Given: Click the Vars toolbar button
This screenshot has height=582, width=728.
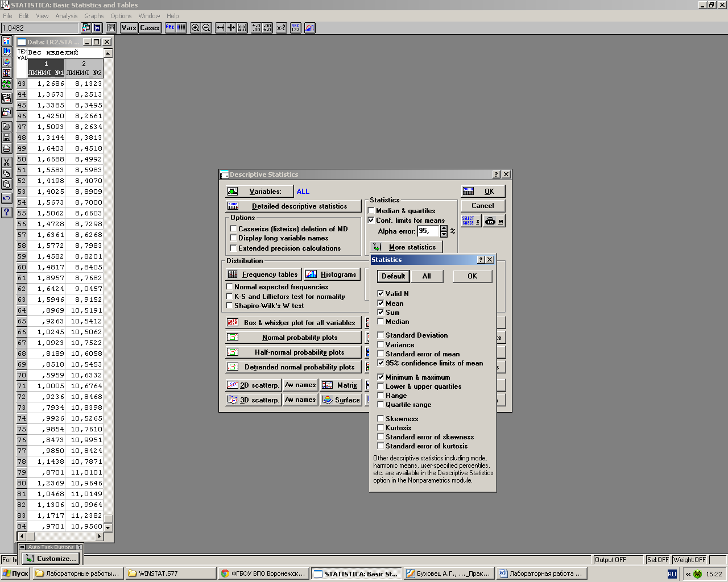Looking at the screenshot, I should click(x=129, y=28).
